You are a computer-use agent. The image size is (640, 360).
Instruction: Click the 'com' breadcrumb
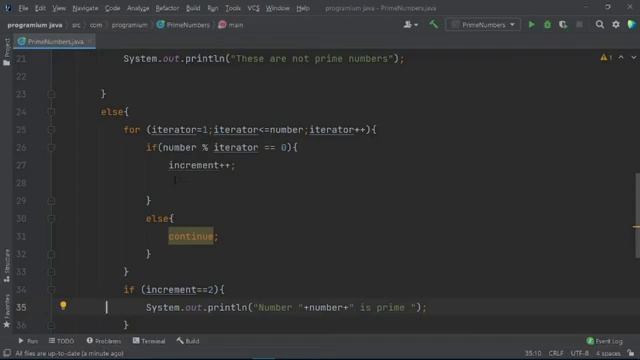pyautogui.click(x=96, y=25)
